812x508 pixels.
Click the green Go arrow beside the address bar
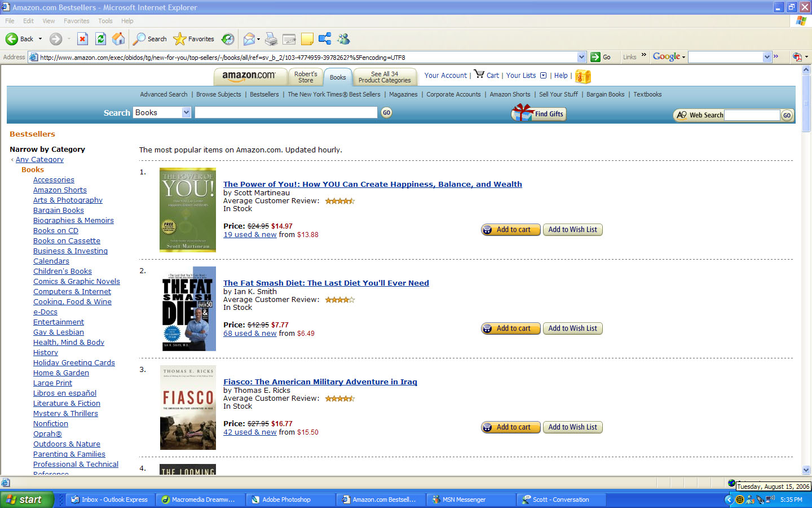[595, 57]
